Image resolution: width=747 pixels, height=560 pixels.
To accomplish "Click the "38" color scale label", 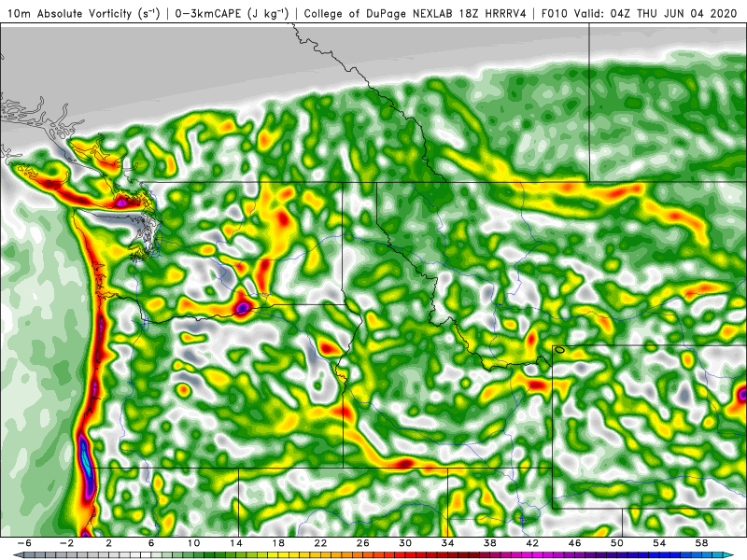I will (489, 543).
